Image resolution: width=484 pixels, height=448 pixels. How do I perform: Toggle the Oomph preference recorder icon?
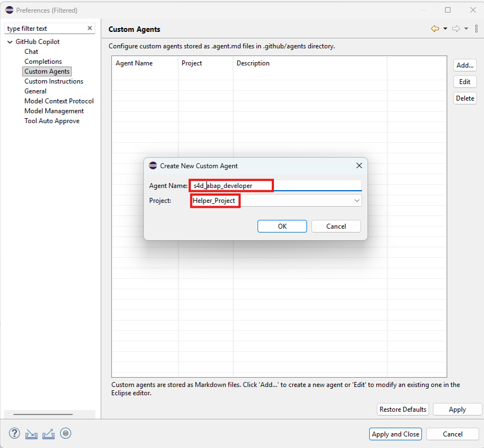tap(65, 433)
